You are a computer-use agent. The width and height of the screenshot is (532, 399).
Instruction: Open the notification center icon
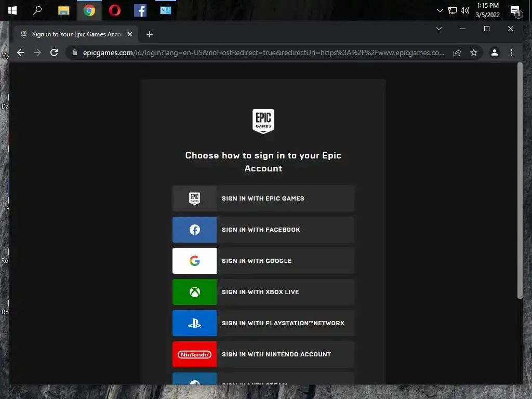point(516,11)
